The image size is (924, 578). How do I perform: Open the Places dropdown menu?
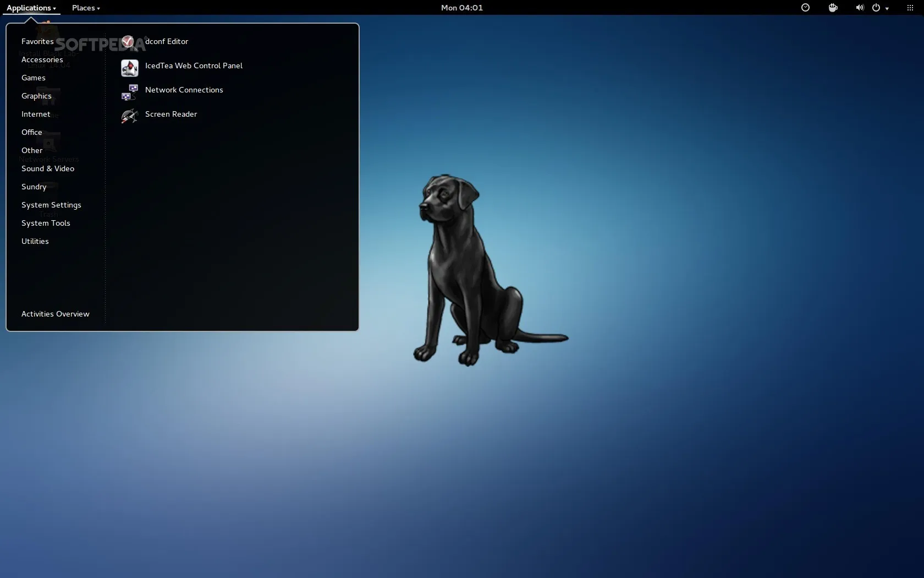86,8
